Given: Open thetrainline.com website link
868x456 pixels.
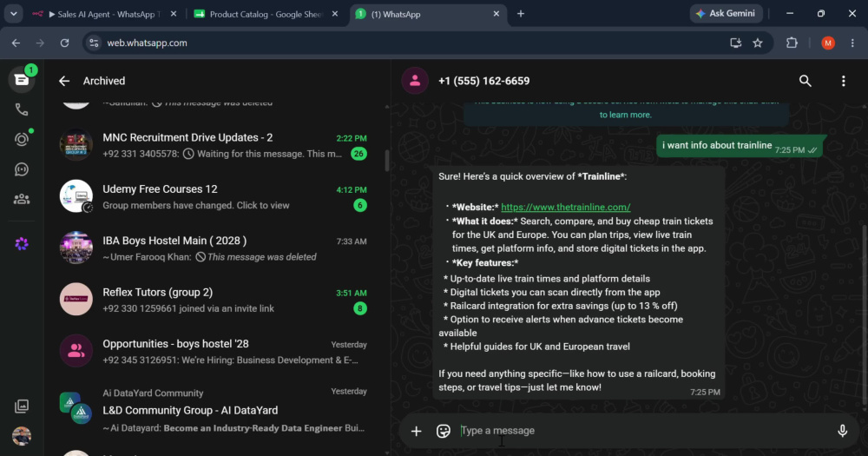Looking at the screenshot, I should 565,208.
